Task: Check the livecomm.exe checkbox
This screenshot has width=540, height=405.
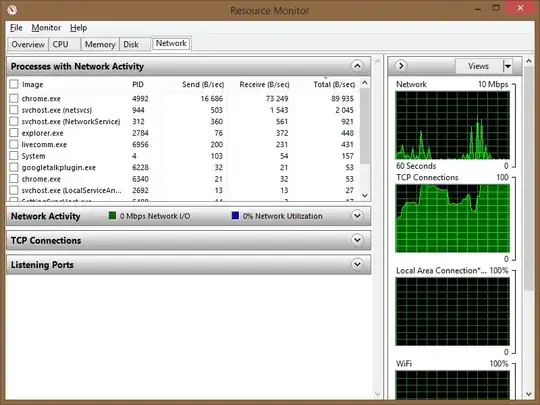Action: pos(14,144)
